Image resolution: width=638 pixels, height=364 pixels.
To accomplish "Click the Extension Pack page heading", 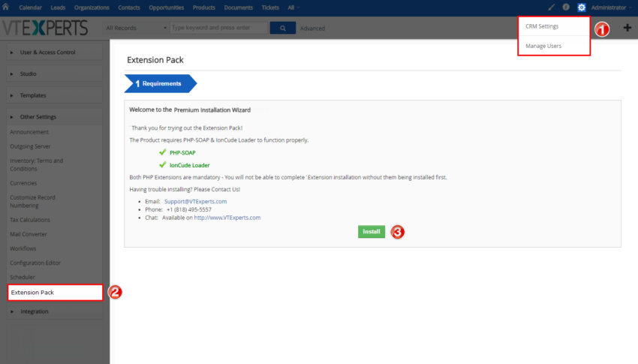I will coord(155,60).
